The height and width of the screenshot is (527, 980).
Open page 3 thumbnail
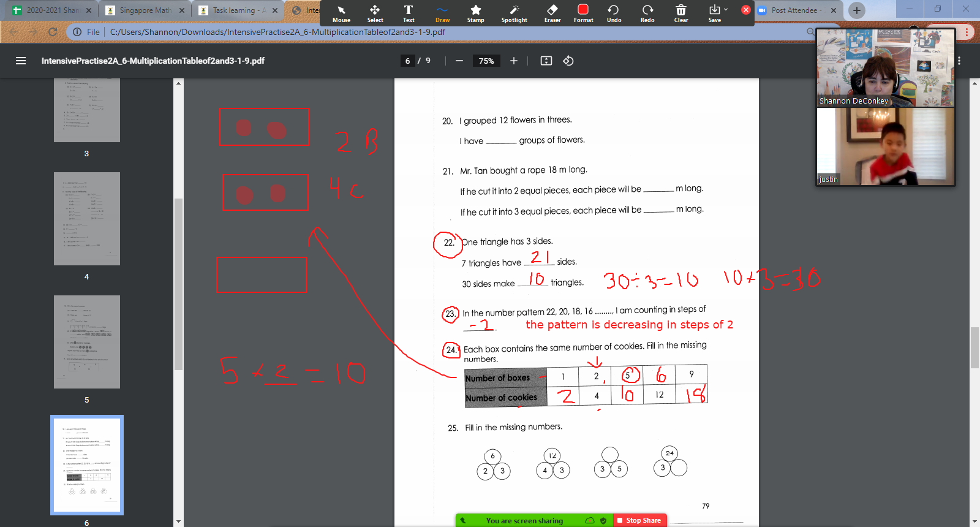(x=87, y=110)
